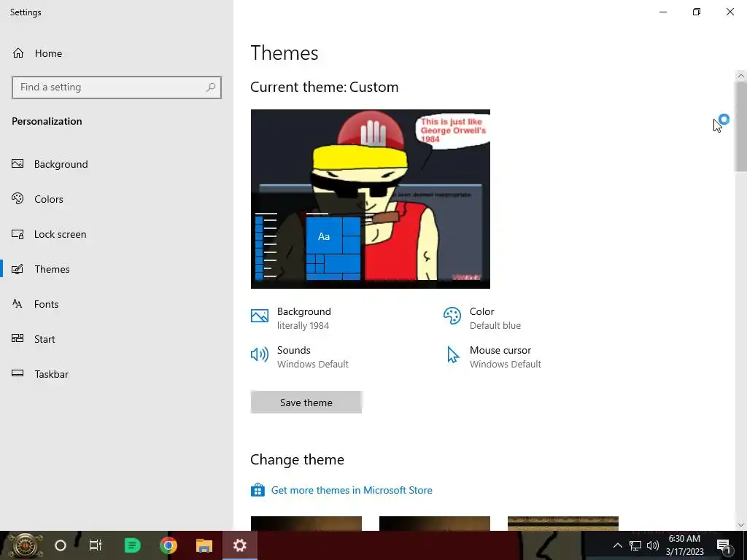Click the Taskbar icon in the sidebar
Viewport: 747px width, 560px height.
point(18,373)
